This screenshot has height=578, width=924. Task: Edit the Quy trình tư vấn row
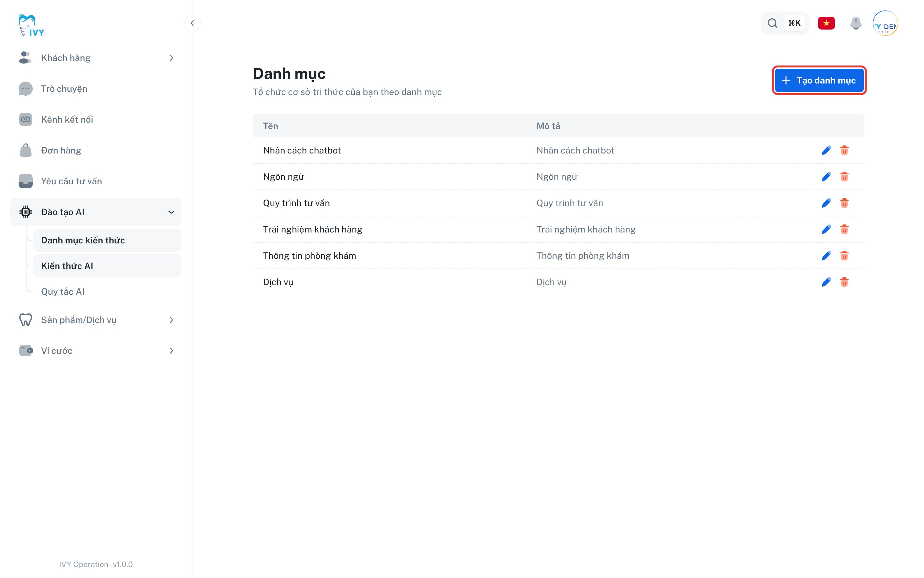pos(826,203)
